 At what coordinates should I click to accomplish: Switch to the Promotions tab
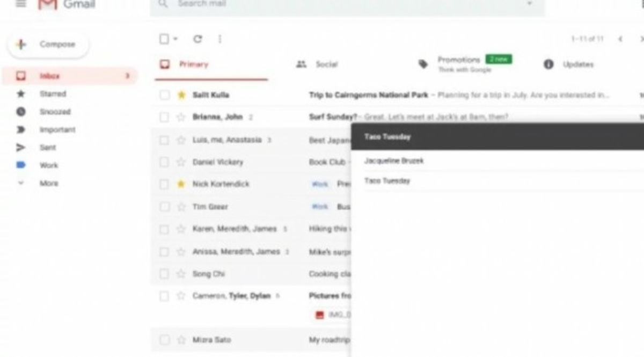point(466,64)
